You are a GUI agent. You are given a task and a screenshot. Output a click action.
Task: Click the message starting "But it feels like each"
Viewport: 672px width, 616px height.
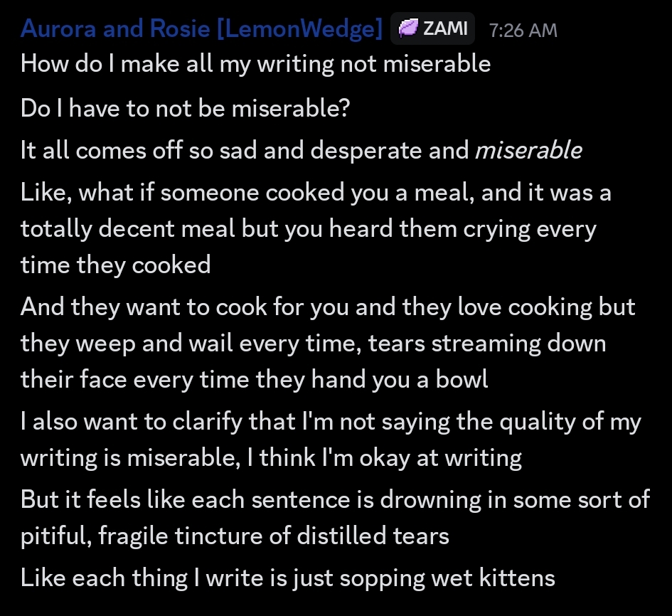(x=334, y=499)
